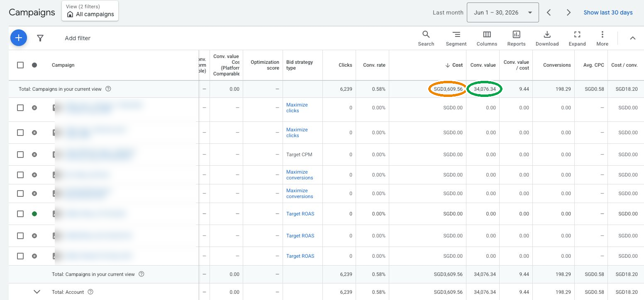The image size is (644, 300).
Task: Open the Target ROAS link in the enabled row
Action: coord(300,214)
